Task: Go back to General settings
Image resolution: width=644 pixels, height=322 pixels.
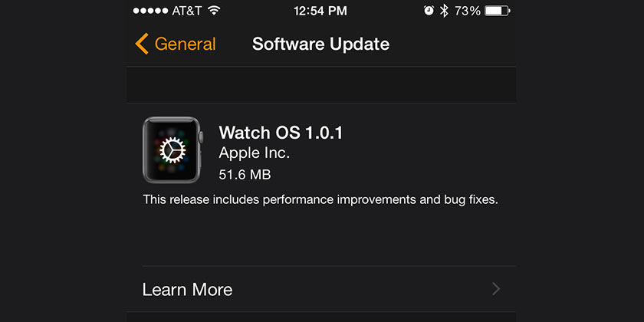Action: pos(185,44)
